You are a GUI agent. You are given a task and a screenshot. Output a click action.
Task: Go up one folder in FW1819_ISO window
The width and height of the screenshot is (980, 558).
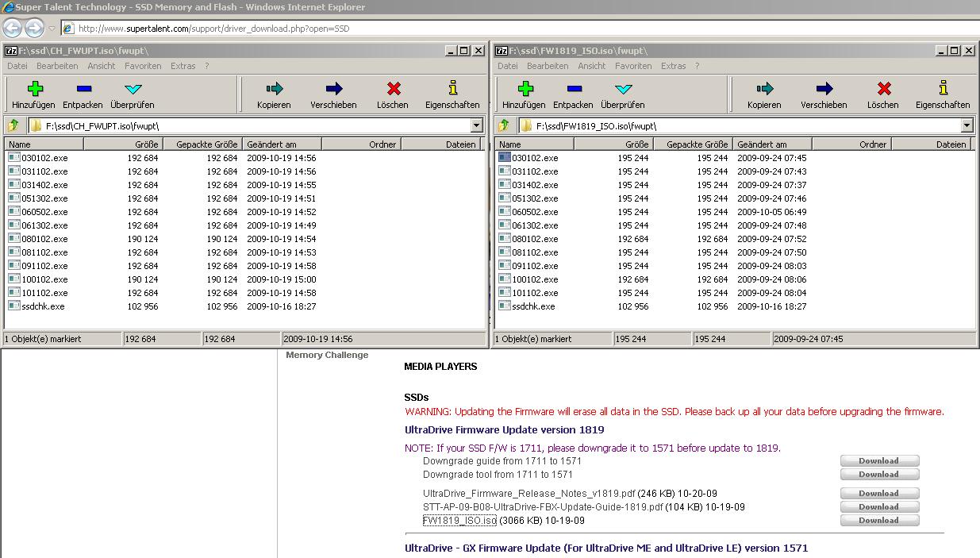click(504, 125)
